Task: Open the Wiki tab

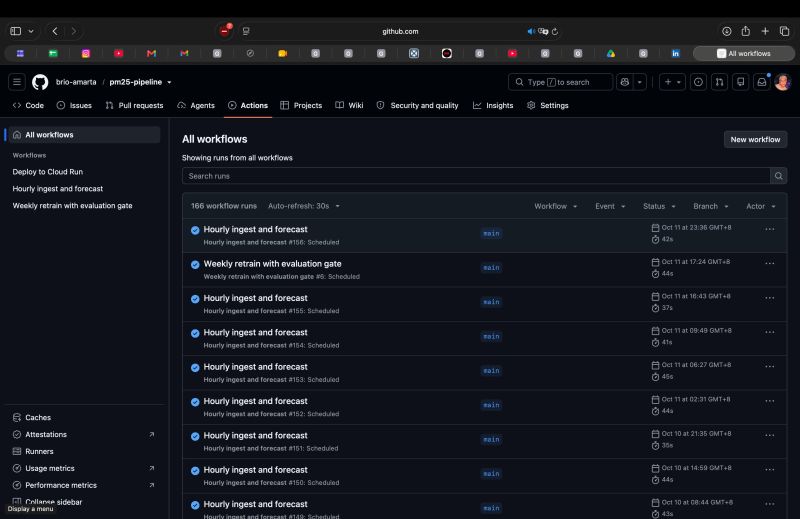Action: pos(349,105)
